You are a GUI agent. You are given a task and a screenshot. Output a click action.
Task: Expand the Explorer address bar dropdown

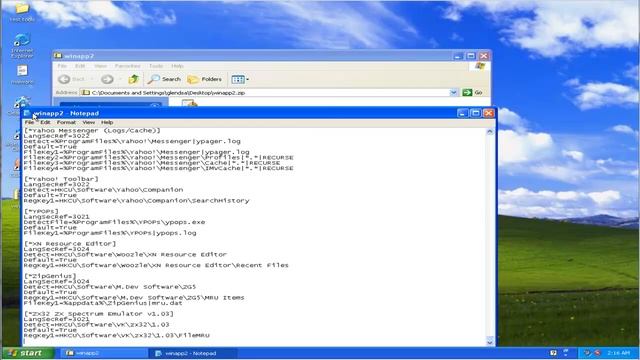point(453,93)
